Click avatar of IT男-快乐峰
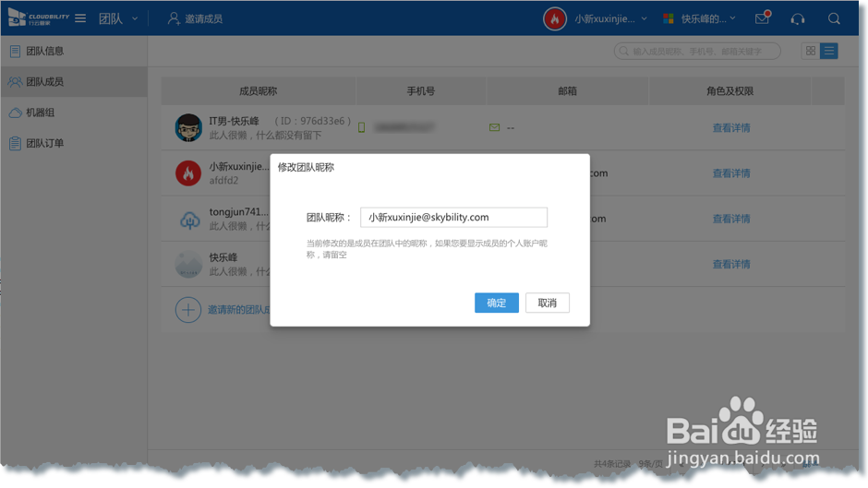This screenshot has width=868, height=488. (x=188, y=128)
